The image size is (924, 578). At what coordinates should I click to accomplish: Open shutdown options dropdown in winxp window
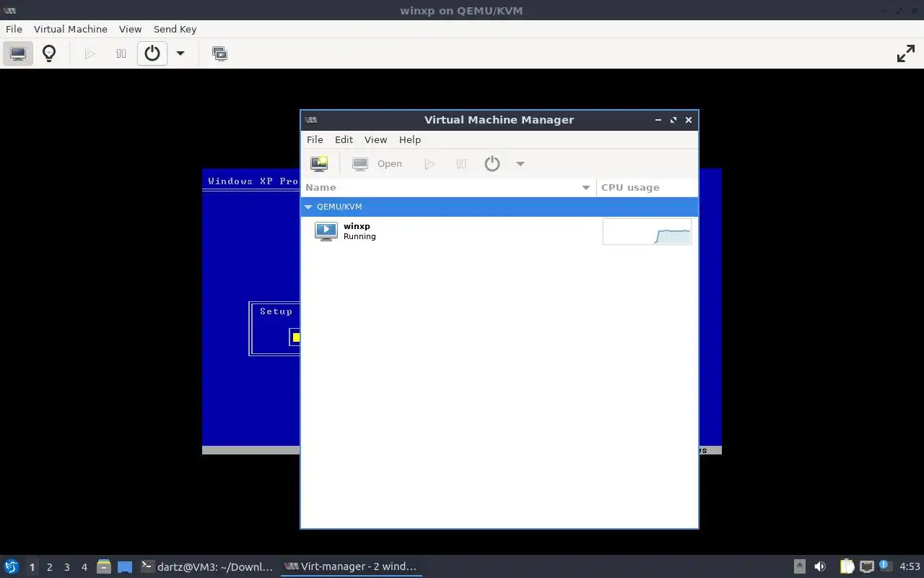180,53
